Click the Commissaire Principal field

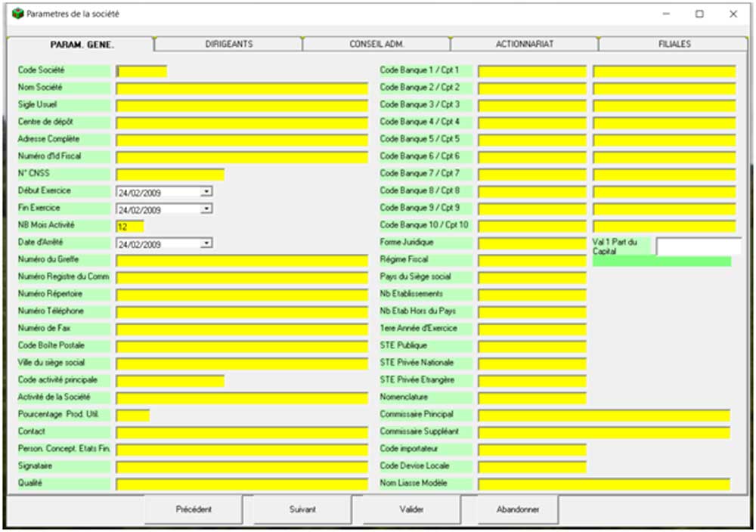tap(603, 416)
